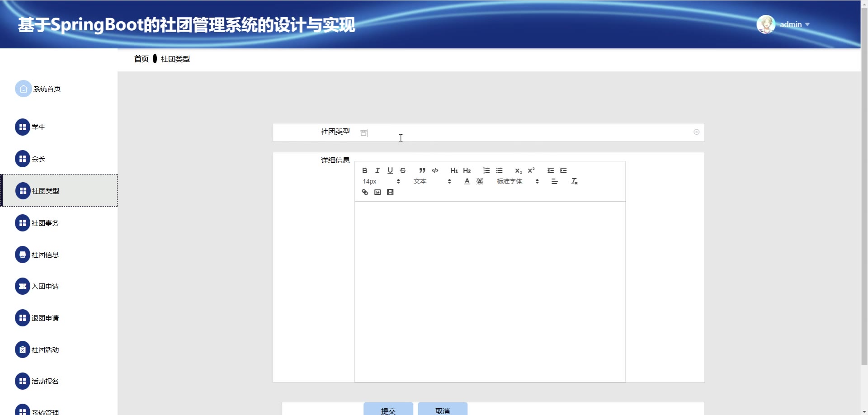Apply superscript formatting
Viewport: 868px width, 415px height.
coord(531,170)
